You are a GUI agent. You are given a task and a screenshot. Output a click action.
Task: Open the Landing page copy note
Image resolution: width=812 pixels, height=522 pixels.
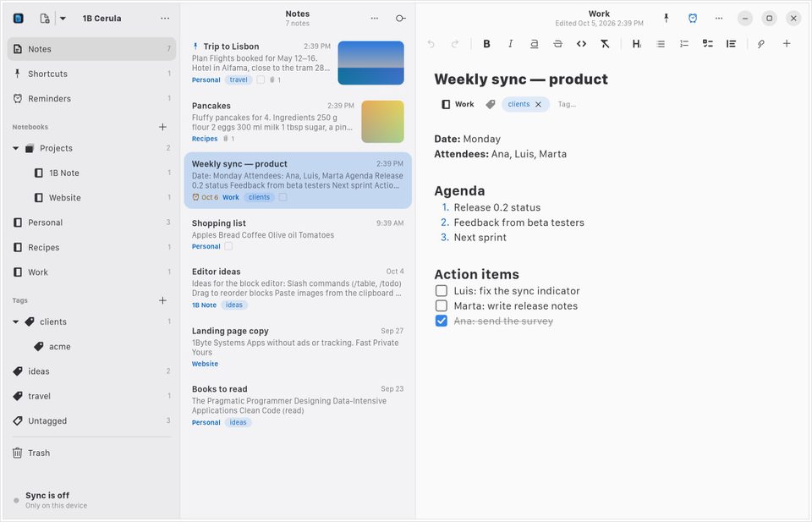click(x=298, y=347)
